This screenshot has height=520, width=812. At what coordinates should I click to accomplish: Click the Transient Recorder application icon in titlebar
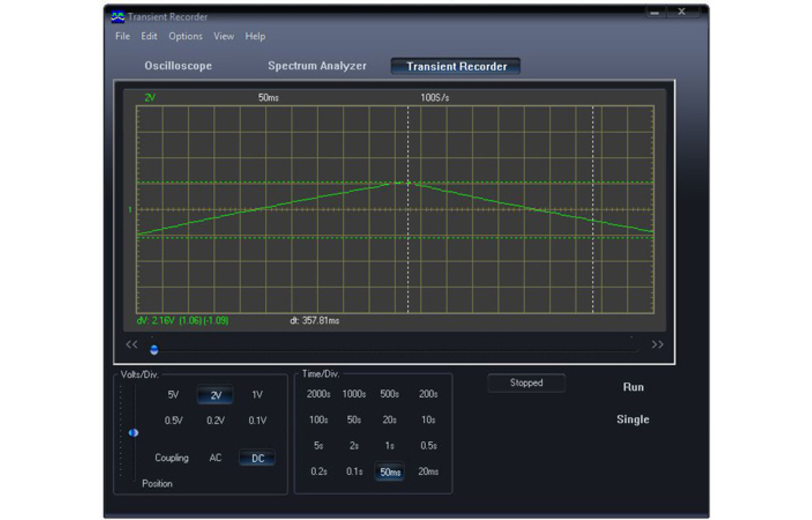click(x=117, y=16)
